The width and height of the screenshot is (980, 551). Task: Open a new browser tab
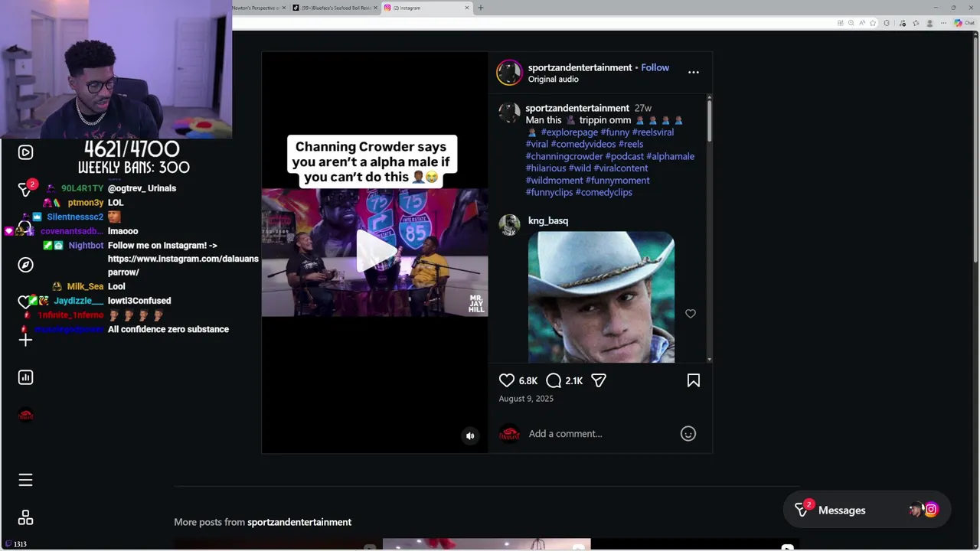tap(481, 8)
